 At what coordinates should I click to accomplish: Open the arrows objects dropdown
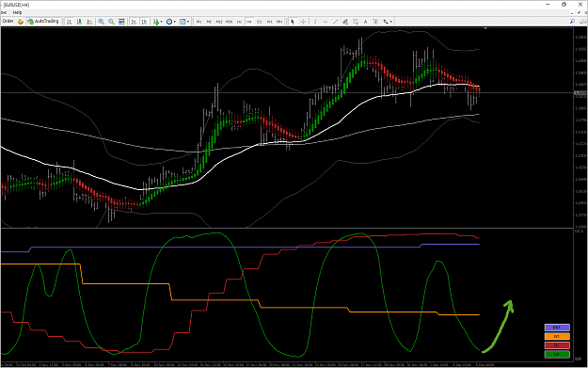pos(388,22)
